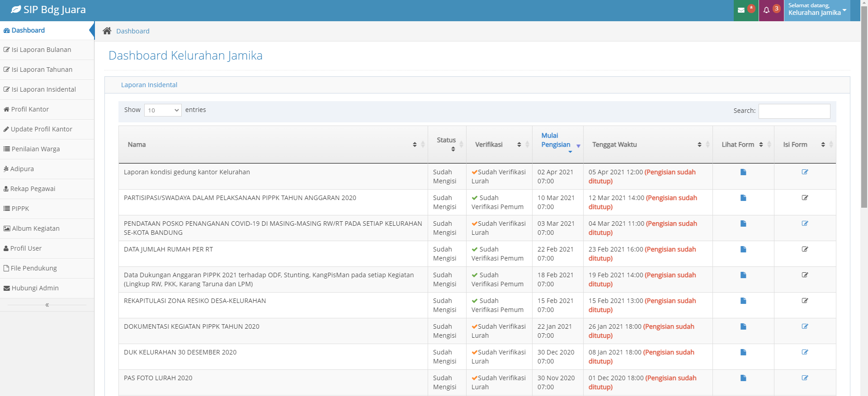868x396 pixels.
Task: View form for DUK KELURAHAN 30 DESEMBER 2020
Action: coord(743,352)
